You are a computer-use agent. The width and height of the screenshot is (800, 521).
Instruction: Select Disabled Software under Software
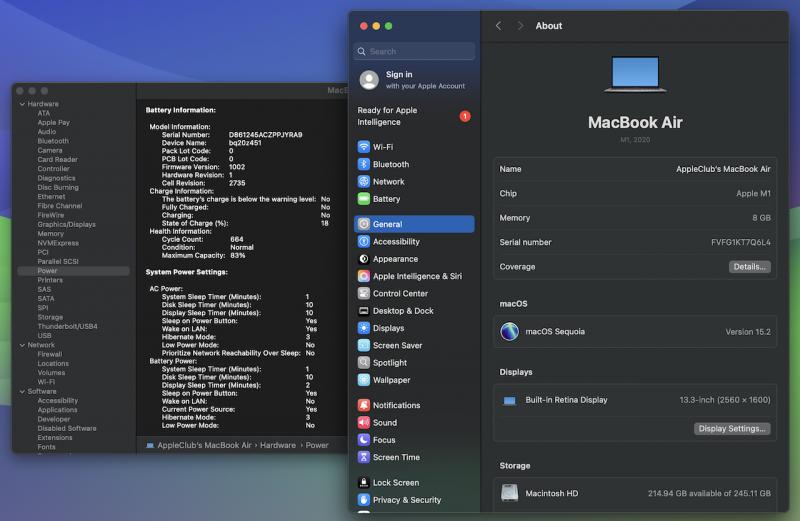tap(67, 429)
